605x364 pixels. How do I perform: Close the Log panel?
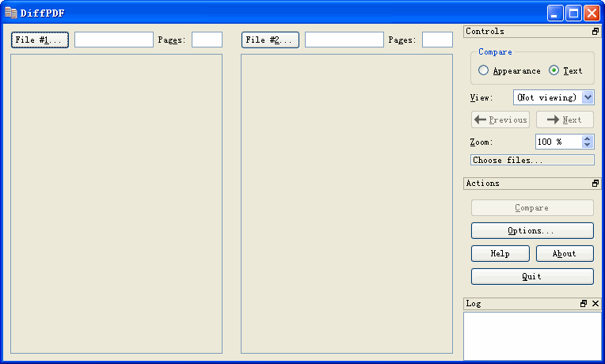595,304
